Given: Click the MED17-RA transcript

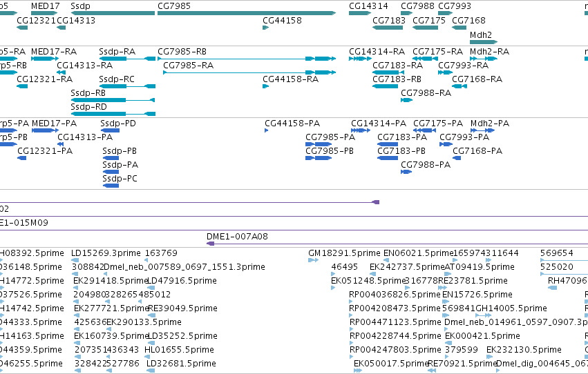Looking at the screenshot, I should click(45, 59).
